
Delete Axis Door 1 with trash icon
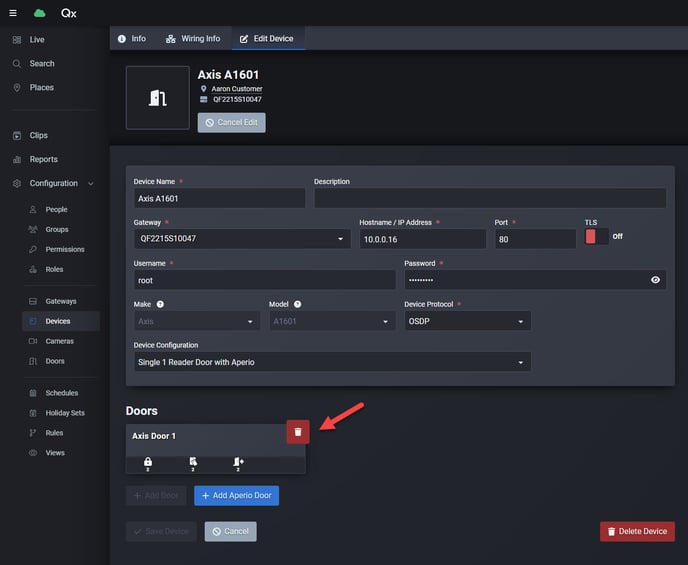(298, 432)
